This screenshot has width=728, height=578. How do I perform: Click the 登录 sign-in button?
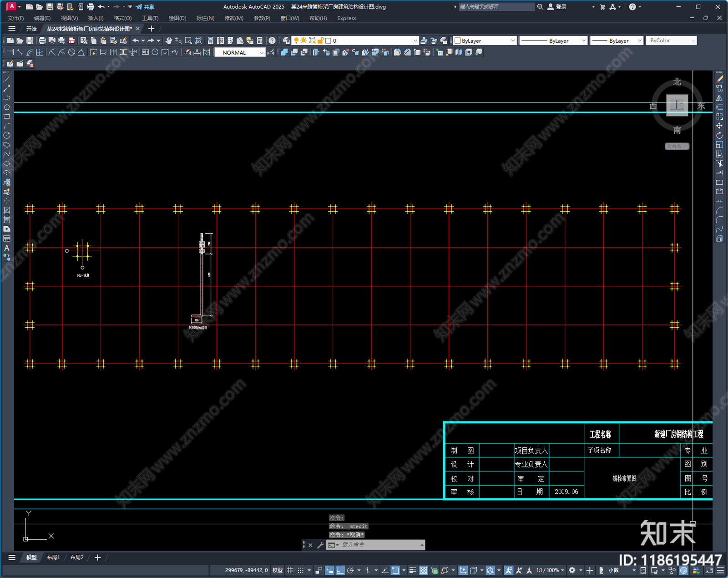tap(557, 7)
